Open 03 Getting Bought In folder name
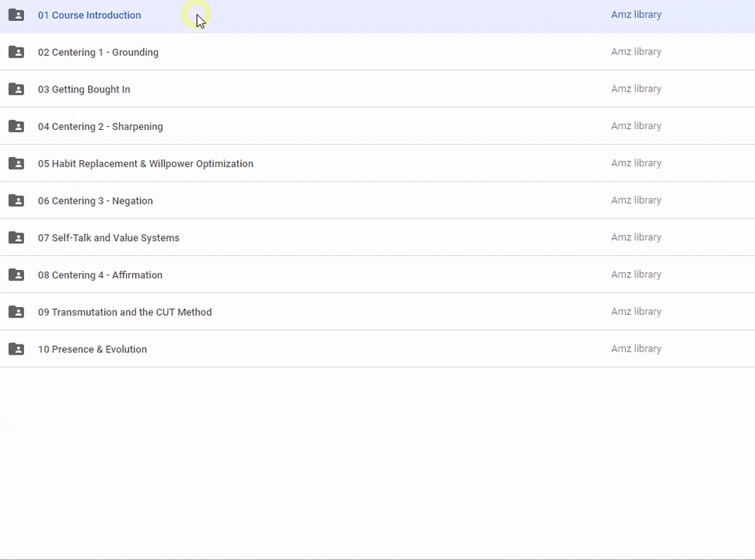Viewport: 755px width, 560px height. (x=84, y=89)
